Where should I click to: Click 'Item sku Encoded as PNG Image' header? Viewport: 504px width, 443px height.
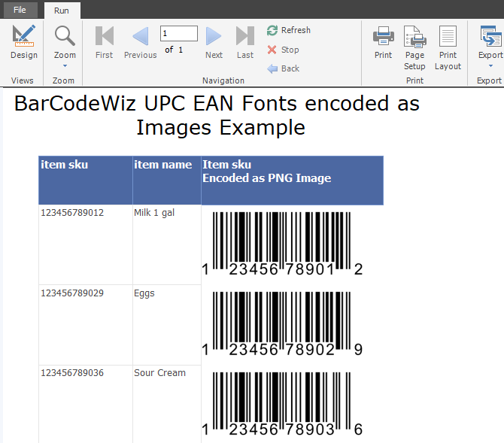point(292,180)
